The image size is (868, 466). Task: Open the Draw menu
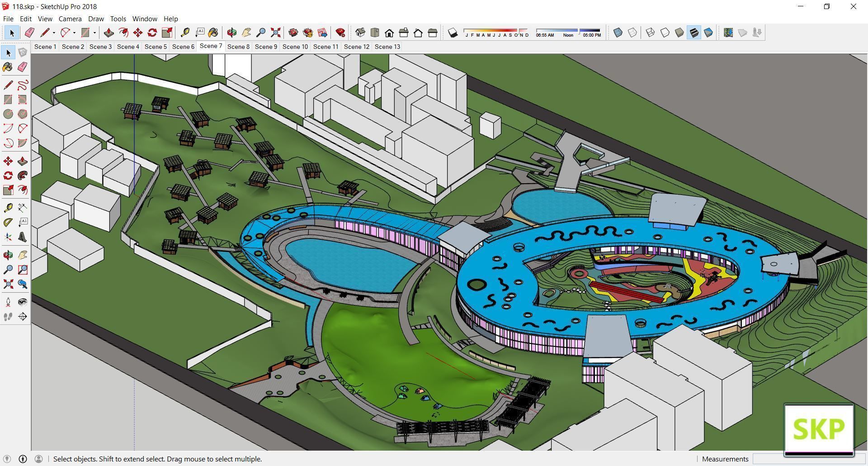[x=96, y=19]
